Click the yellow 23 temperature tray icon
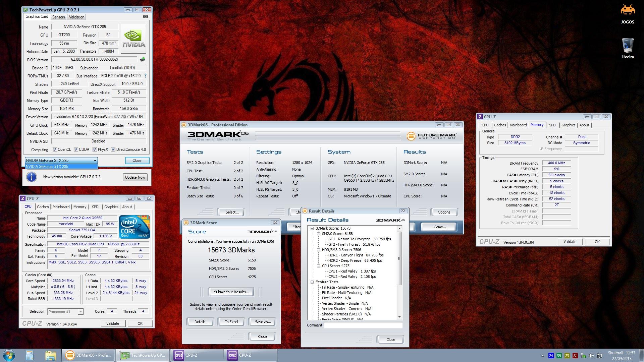 (x=567, y=356)
